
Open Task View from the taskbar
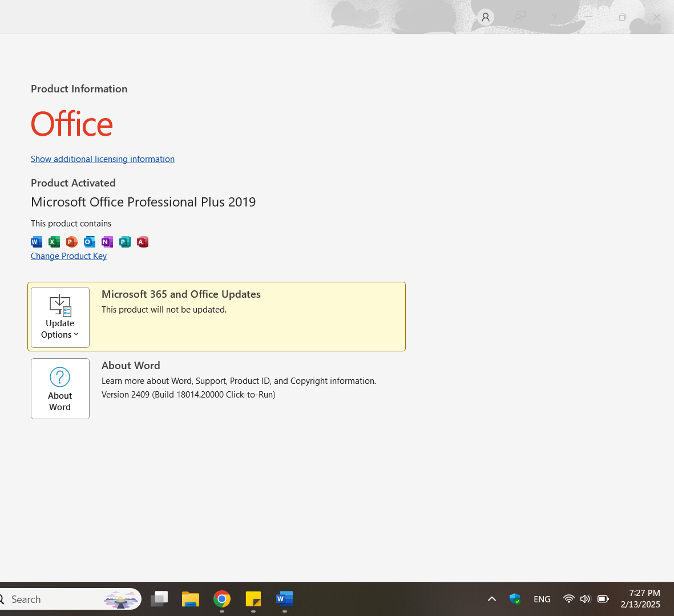(159, 599)
